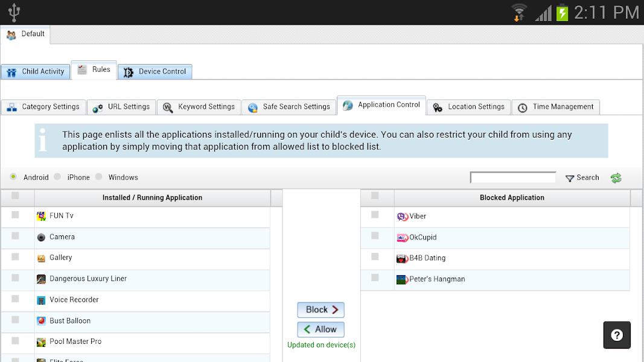The width and height of the screenshot is (644, 362).
Task: Click the green refresh icon beside Search
Action: click(x=616, y=178)
